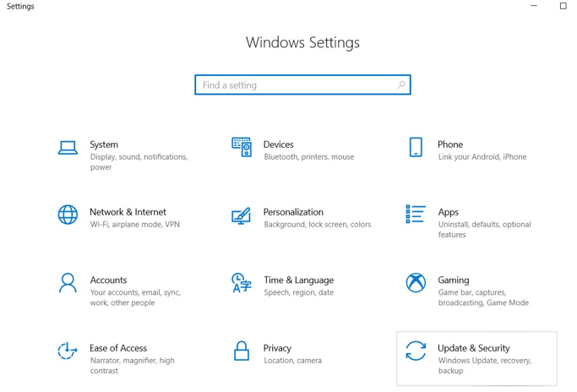Click the Update & Security sync arrows icon
The height and width of the screenshot is (392, 577).
pyautogui.click(x=416, y=351)
